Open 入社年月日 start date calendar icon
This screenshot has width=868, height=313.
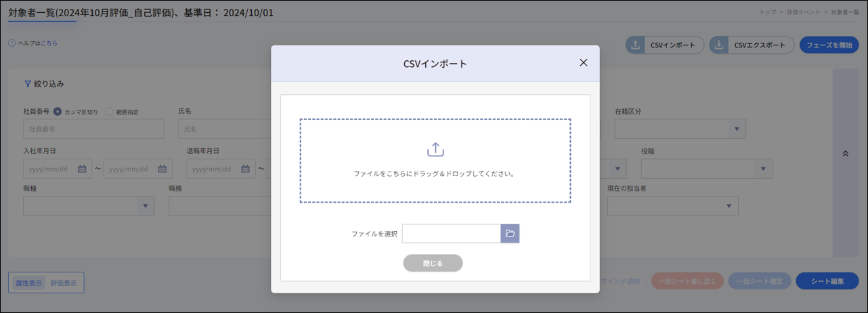(x=82, y=169)
